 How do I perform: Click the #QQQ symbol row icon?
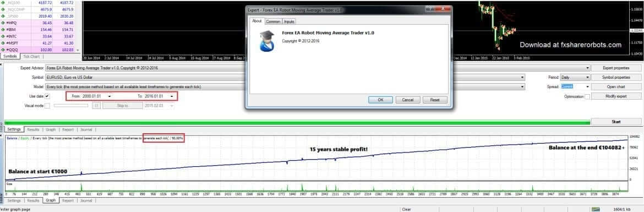click(x=3, y=50)
